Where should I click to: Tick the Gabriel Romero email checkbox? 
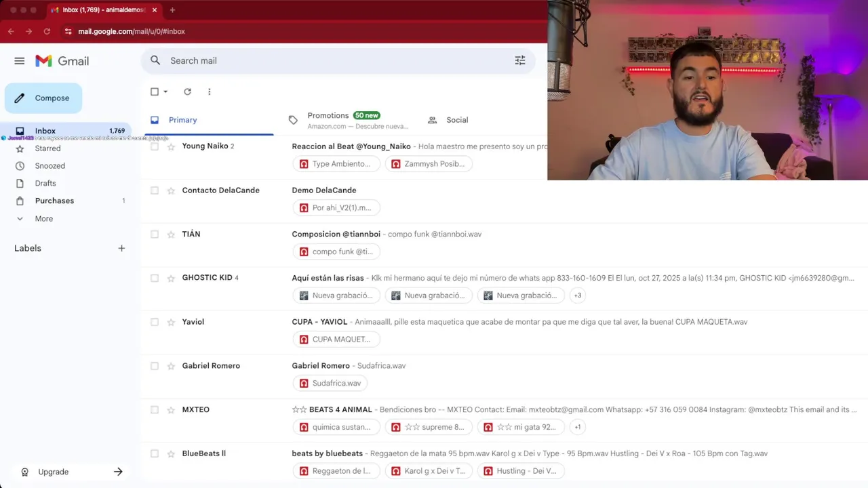click(x=155, y=366)
